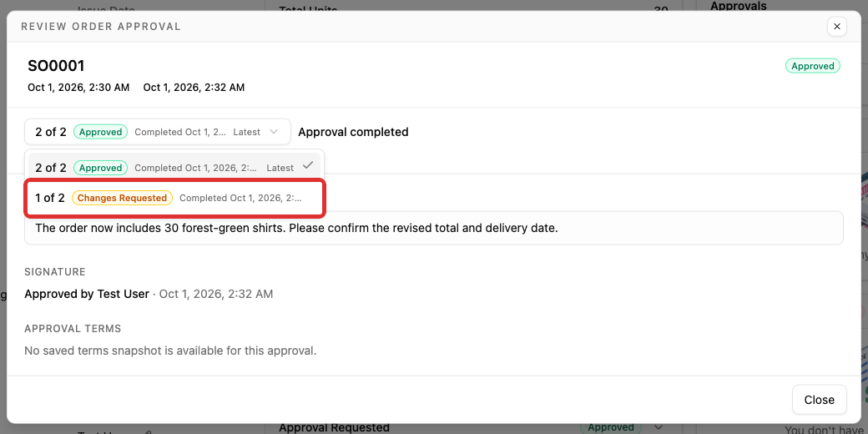
Task: Open the approval round selector dropdown
Action: pyautogui.click(x=158, y=132)
